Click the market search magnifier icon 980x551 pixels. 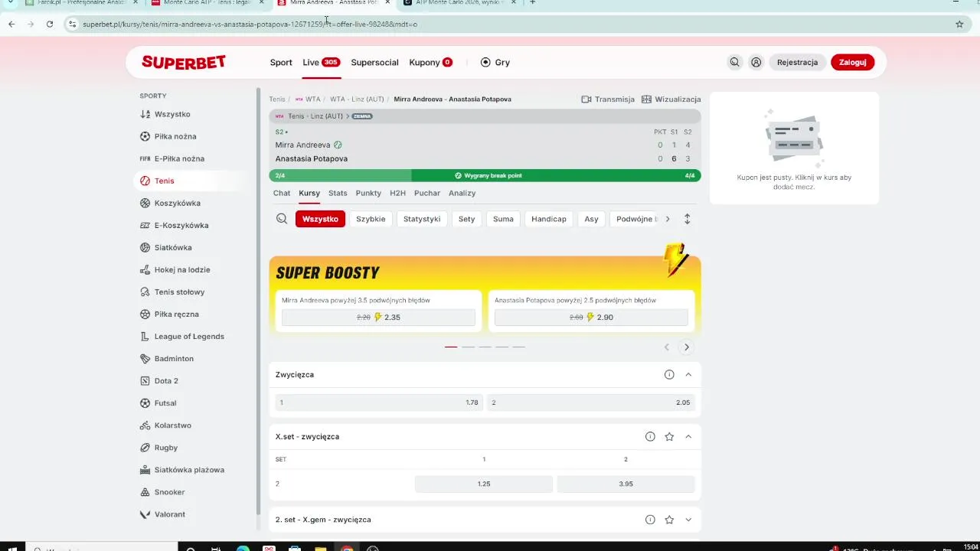282,219
